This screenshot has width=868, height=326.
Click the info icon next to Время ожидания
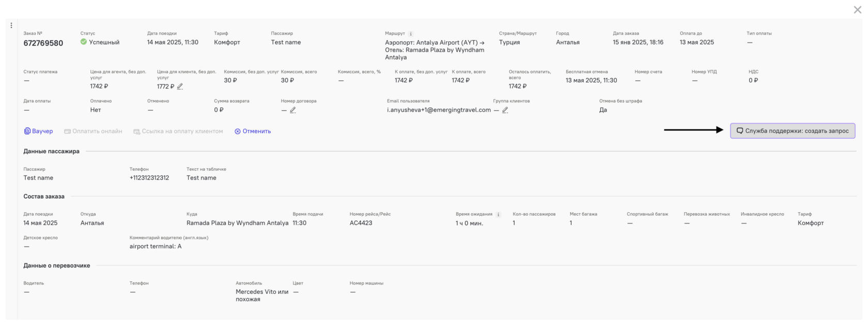click(x=499, y=214)
